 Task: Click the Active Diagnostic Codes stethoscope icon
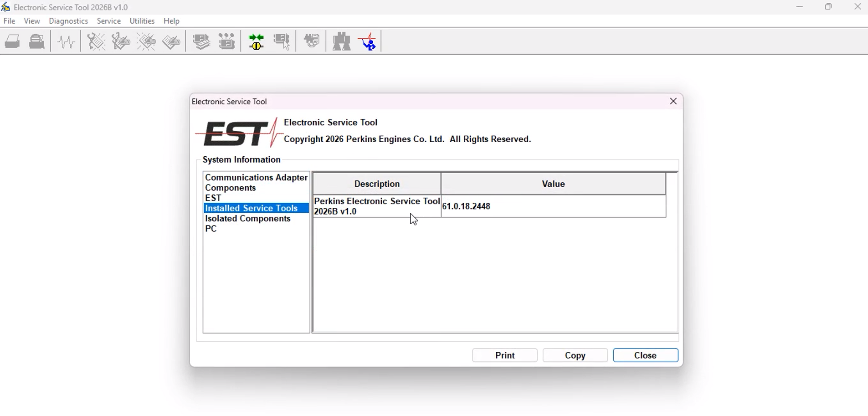coord(96,42)
